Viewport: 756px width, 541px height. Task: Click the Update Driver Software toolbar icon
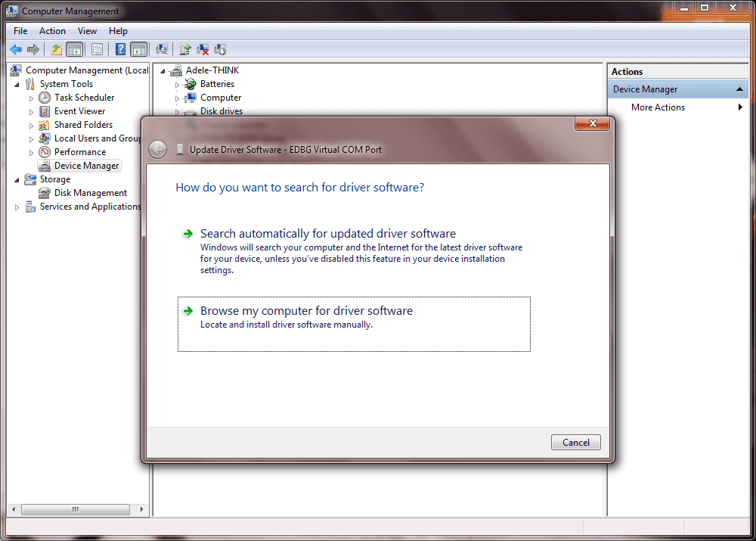pos(185,50)
